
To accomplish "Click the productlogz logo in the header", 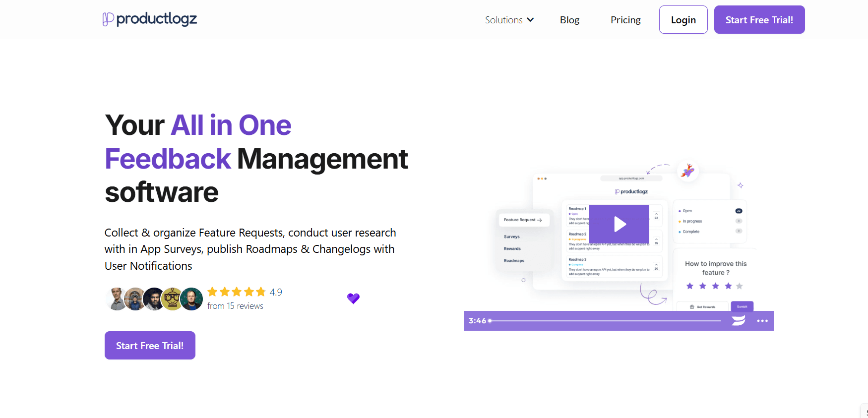I will point(150,19).
